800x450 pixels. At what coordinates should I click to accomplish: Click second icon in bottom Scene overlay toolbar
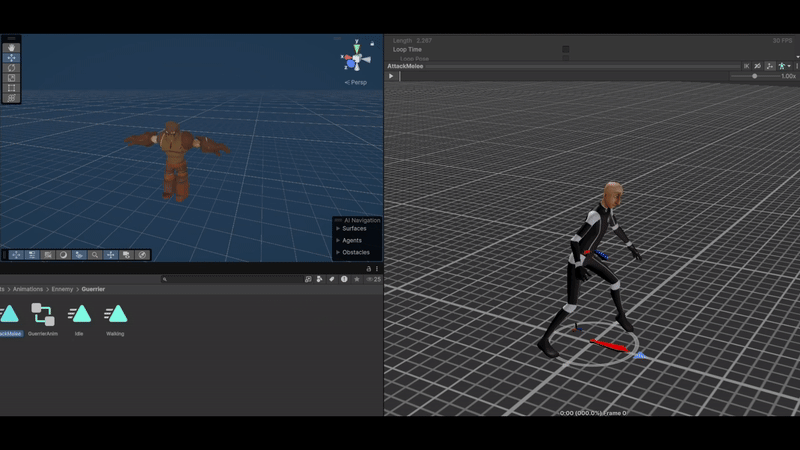tap(32, 255)
